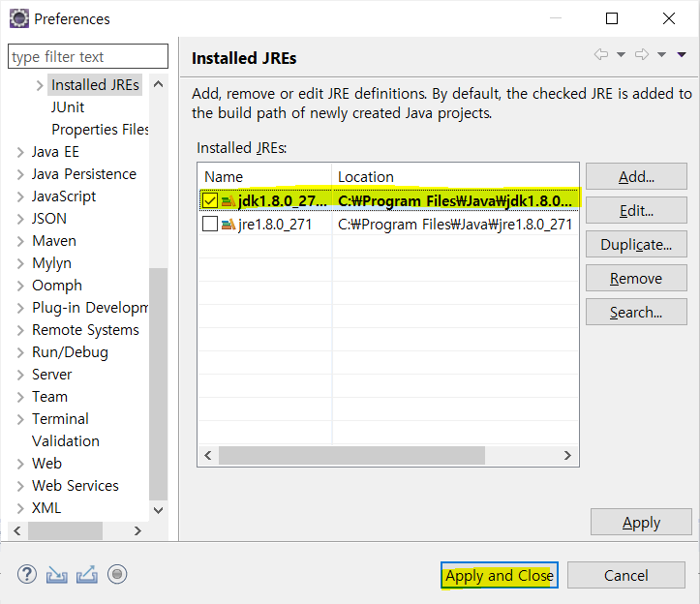Open the Help question mark icon
Screen dimensions: 700x604
27,574
